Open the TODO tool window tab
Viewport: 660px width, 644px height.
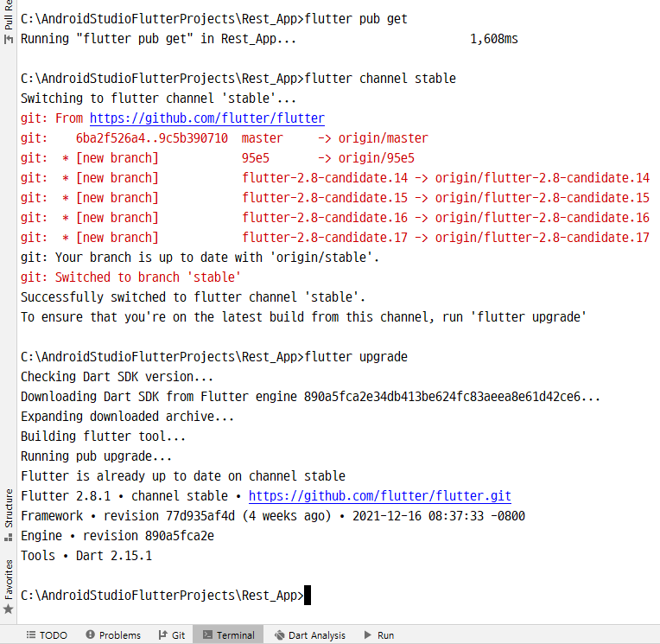tap(47, 634)
